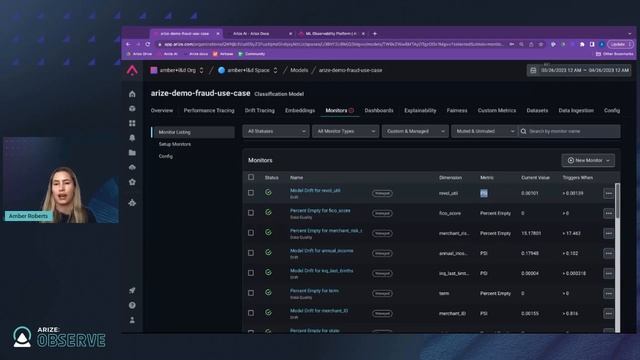This screenshot has height=360, width=640.
Task: Open the Muted & Unmuted dropdown
Action: coord(484,131)
